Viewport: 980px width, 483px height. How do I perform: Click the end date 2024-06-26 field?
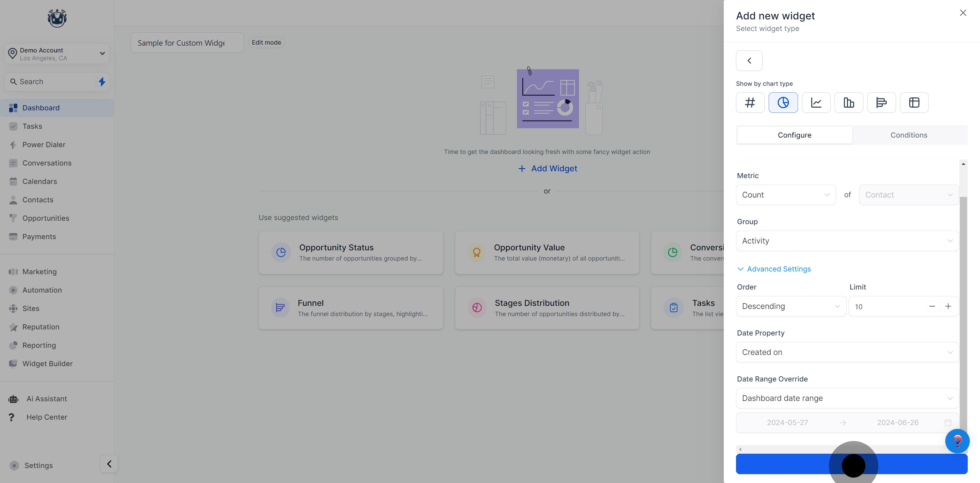coord(897,422)
